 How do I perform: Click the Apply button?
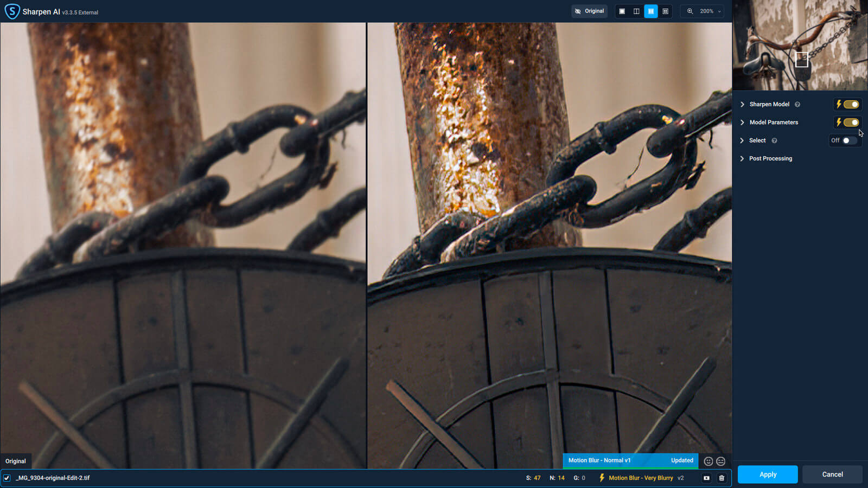[767, 474]
